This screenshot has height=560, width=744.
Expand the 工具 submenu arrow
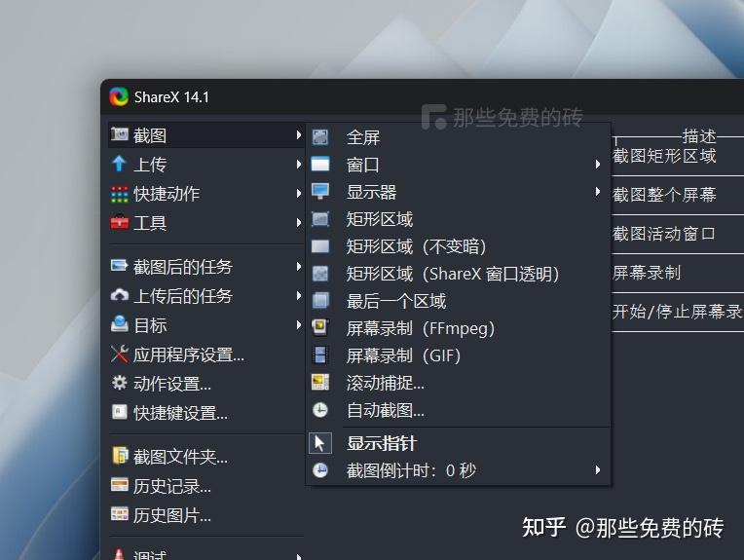click(298, 223)
